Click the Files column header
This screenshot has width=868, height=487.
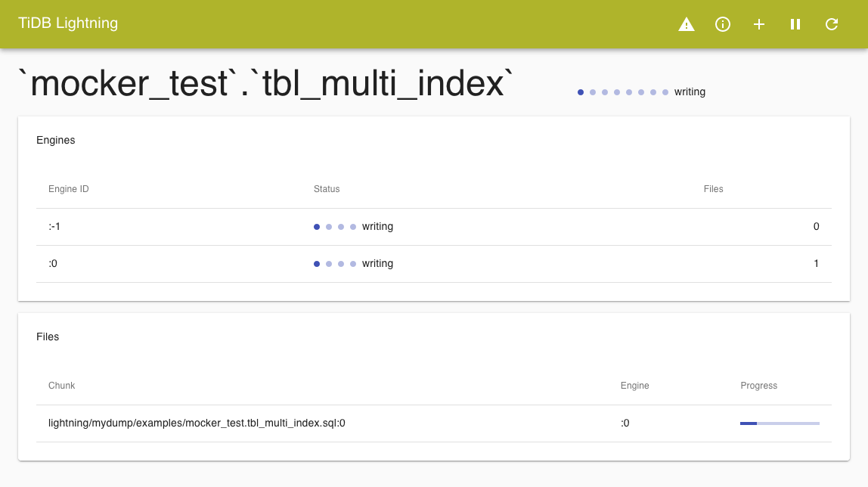point(713,189)
